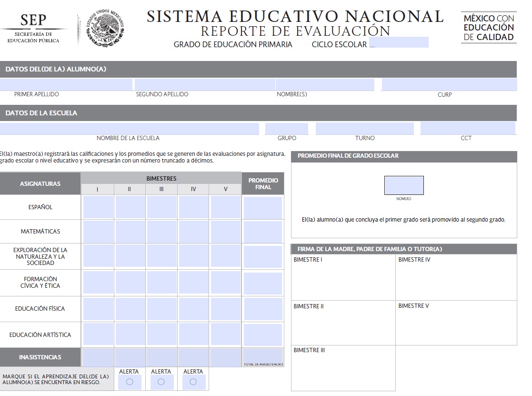Screen dimensions: 532x396
Task: Click the 'BIMESTRES' column header
Action: [x=161, y=179]
